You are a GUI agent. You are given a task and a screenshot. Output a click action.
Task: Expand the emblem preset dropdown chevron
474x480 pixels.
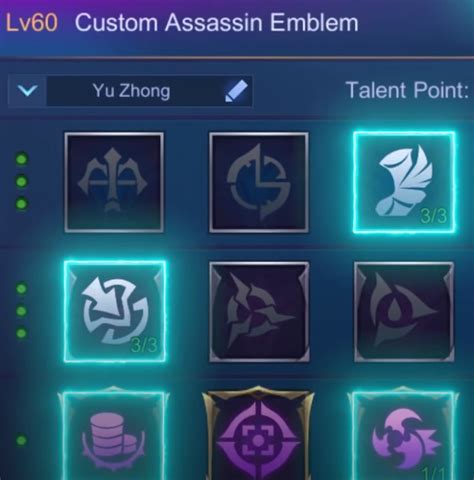[27, 90]
